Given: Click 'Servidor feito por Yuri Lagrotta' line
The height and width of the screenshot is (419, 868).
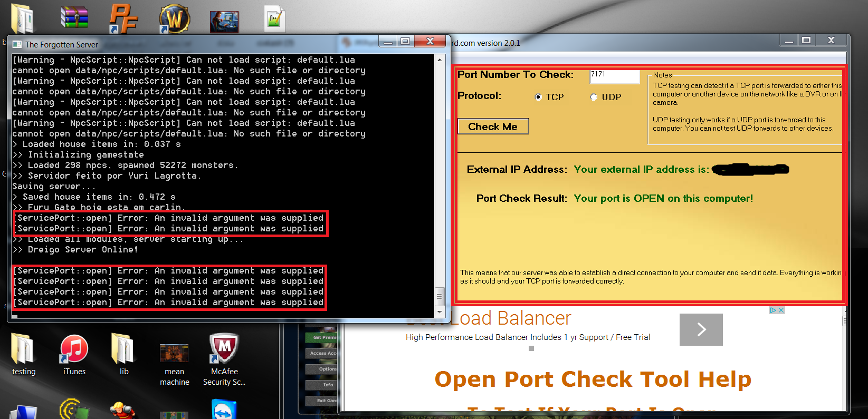Looking at the screenshot, I should click(x=107, y=176).
